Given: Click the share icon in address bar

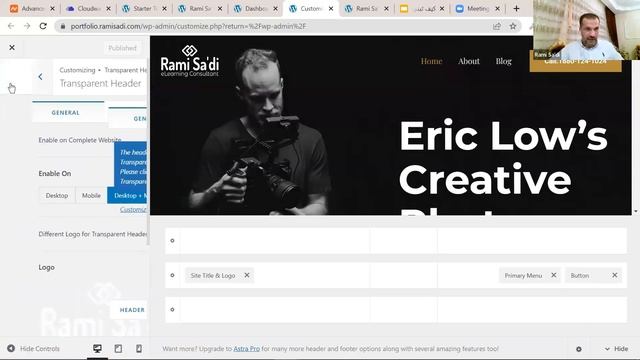Looking at the screenshot, I should pyautogui.click(x=497, y=26).
